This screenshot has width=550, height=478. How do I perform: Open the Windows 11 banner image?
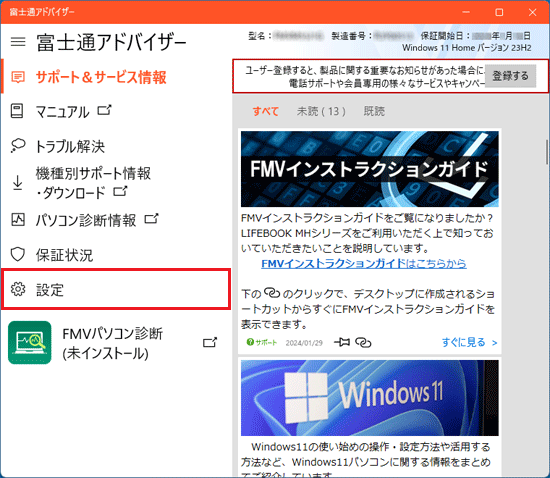(x=370, y=398)
